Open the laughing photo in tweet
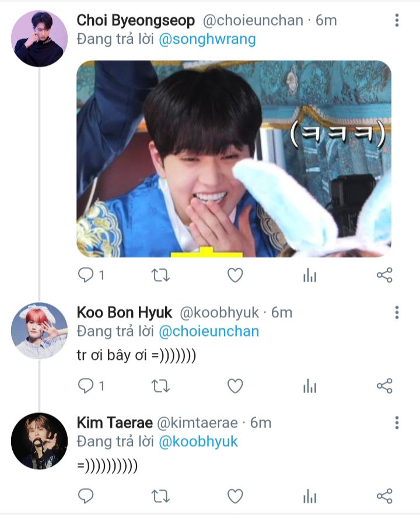The image size is (420, 518). coord(234,159)
